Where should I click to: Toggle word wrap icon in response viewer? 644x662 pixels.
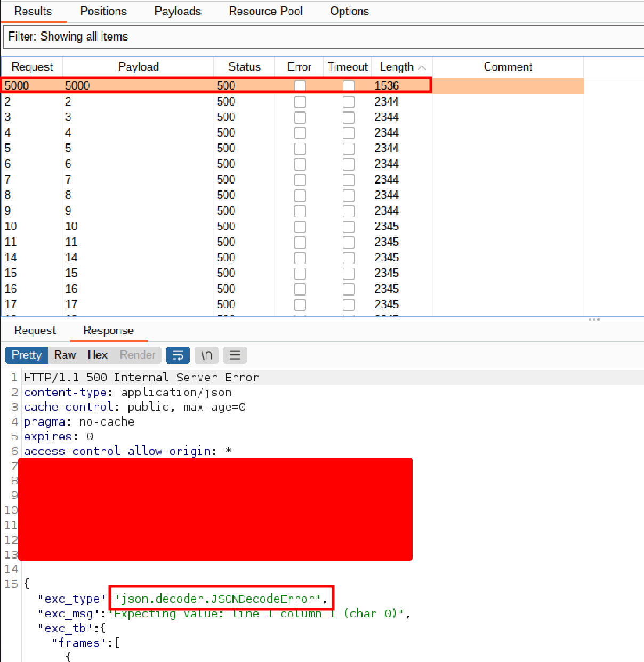click(178, 355)
